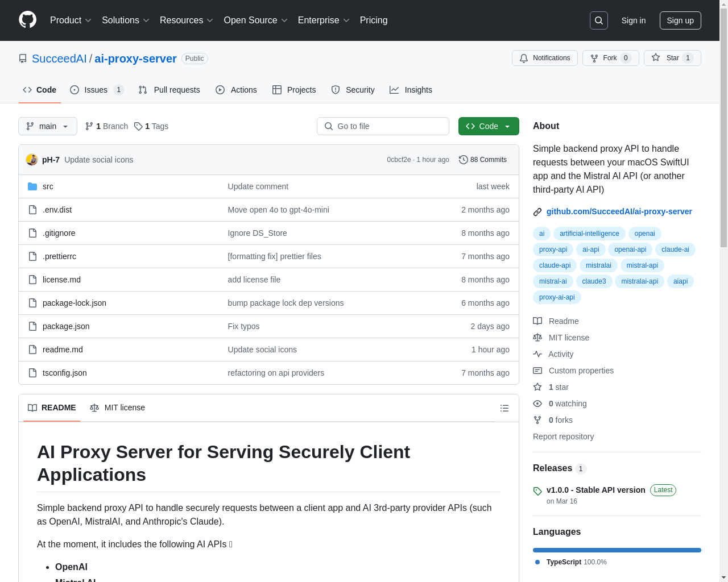Click the src folder icon
Screen dimensions: 728x582
(32, 186)
